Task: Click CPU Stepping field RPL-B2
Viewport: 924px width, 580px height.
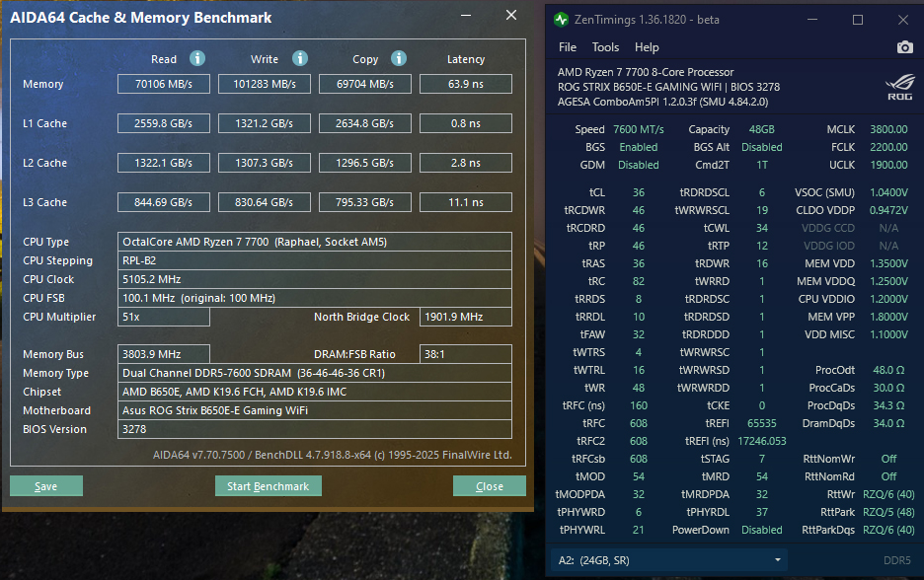Action: coord(315,260)
